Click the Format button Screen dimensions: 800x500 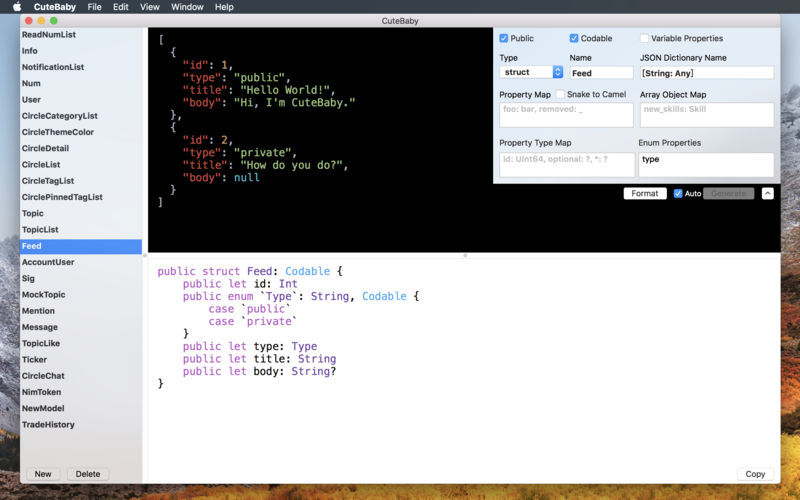(x=644, y=193)
